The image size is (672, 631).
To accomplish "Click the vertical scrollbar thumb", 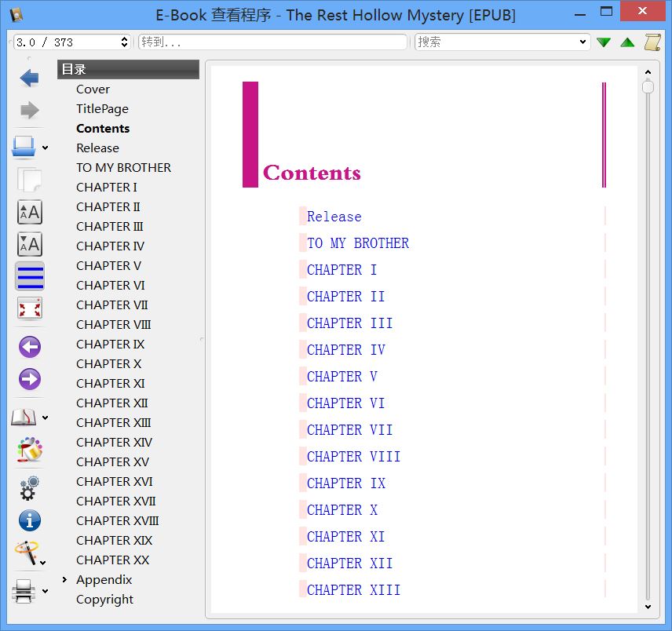I will coord(648,87).
